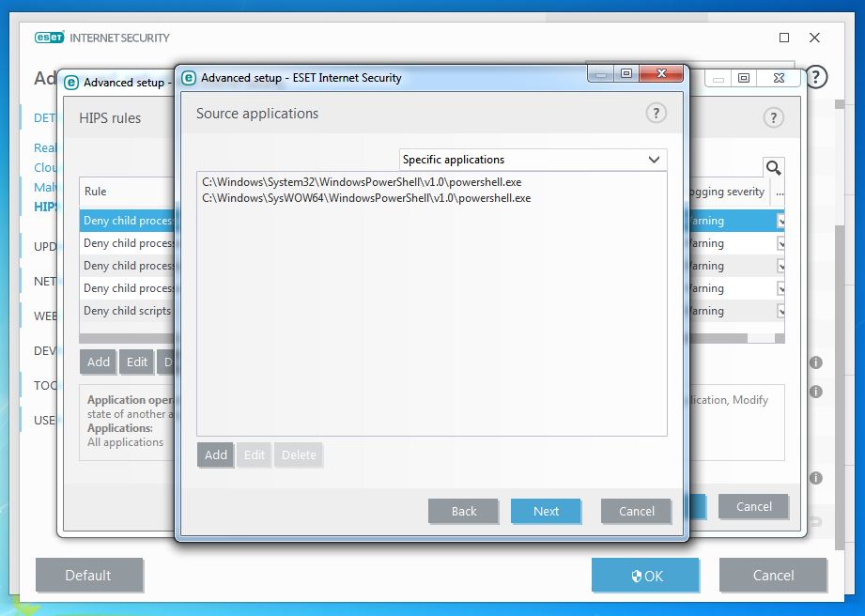Click the Default button in main window
The image size is (865, 616).
pyautogui.click(x=88, y=576)
